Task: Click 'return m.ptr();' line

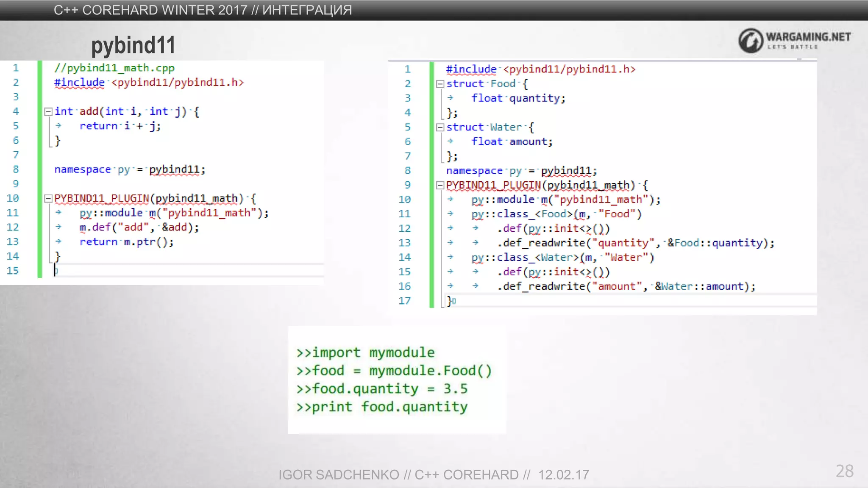Action: click(127, 242)
